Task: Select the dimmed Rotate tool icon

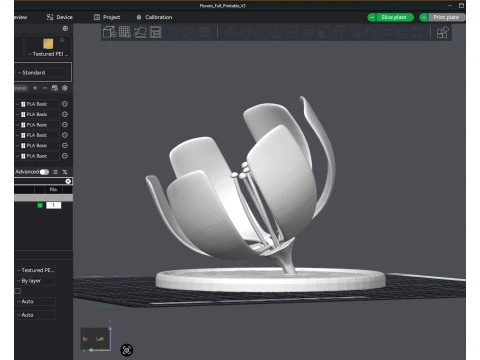Action: [x=245, y=32]
